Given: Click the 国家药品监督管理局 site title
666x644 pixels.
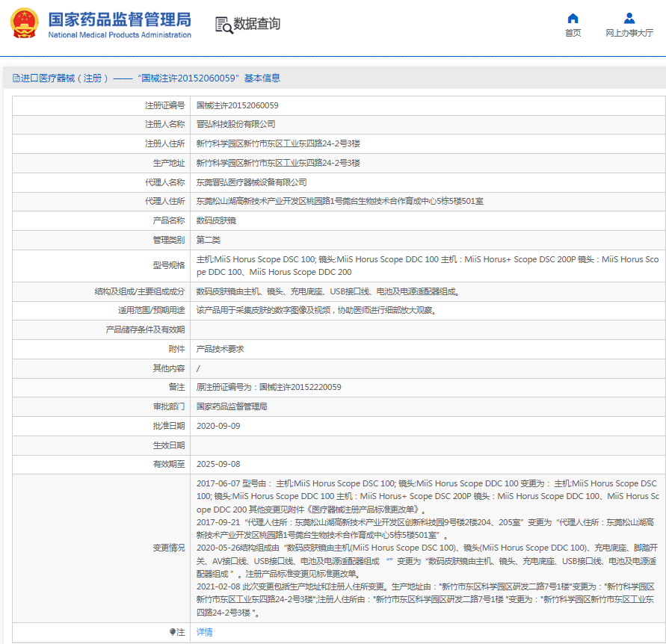Looking at the screenshot, I should pos(120,19).
